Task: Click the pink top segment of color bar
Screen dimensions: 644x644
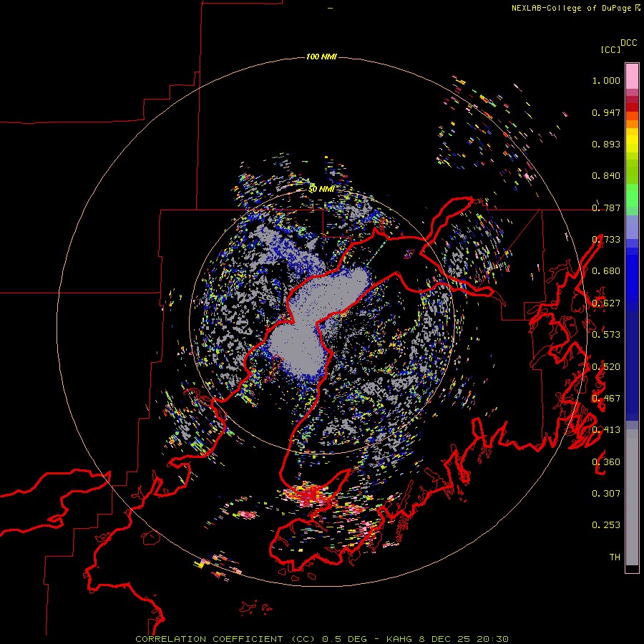Action: [632, 76]
